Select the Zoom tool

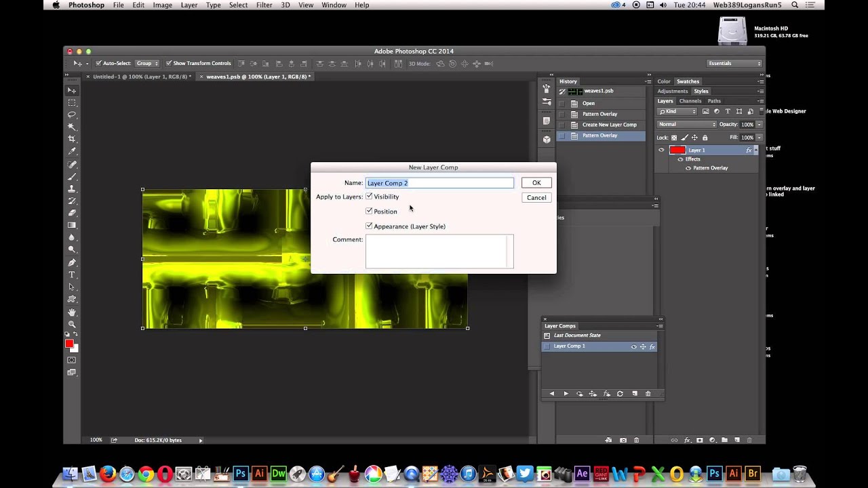[72, 324]
